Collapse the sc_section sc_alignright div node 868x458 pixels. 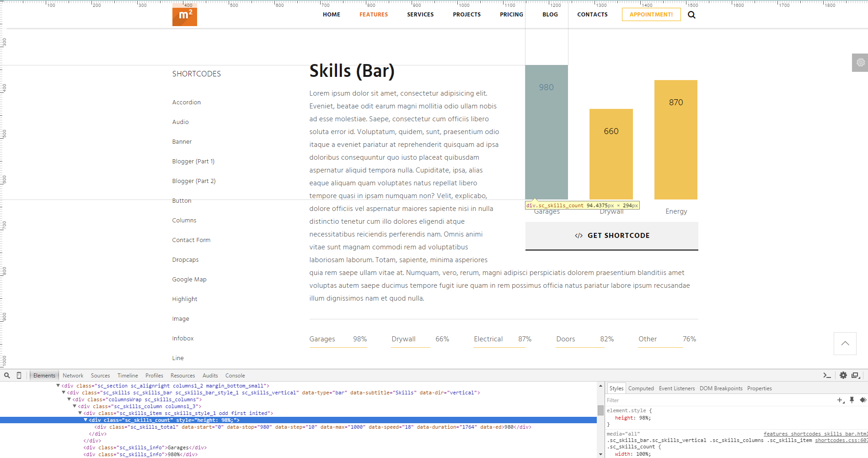coord(58,386)
